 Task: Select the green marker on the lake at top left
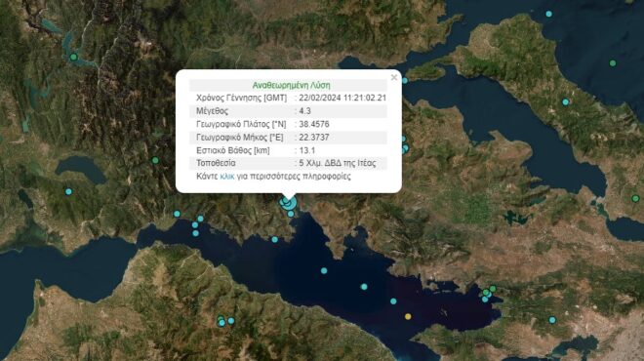[x=73, y=58]
